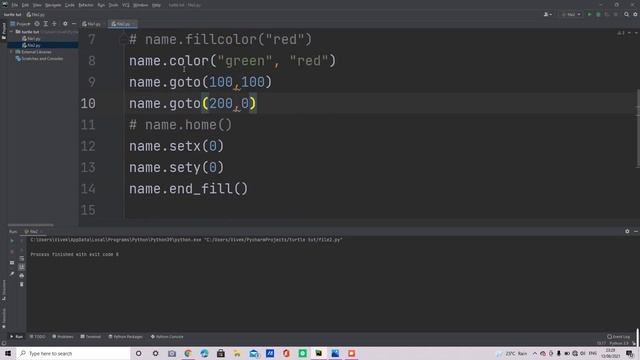Open the Project view dropdown
Screen dimensions: 640x360
click(x=20, y=24)
